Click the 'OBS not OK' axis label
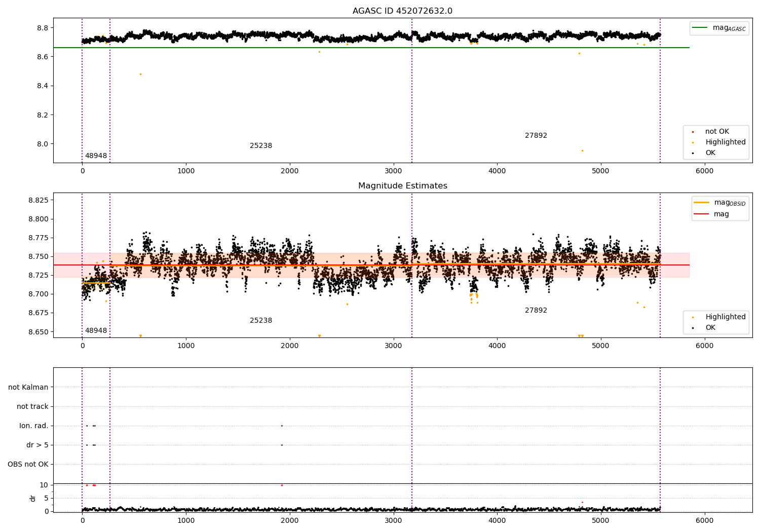Image resolution: width=760 pixels, height=532 pixels. (x=28, y=465)
